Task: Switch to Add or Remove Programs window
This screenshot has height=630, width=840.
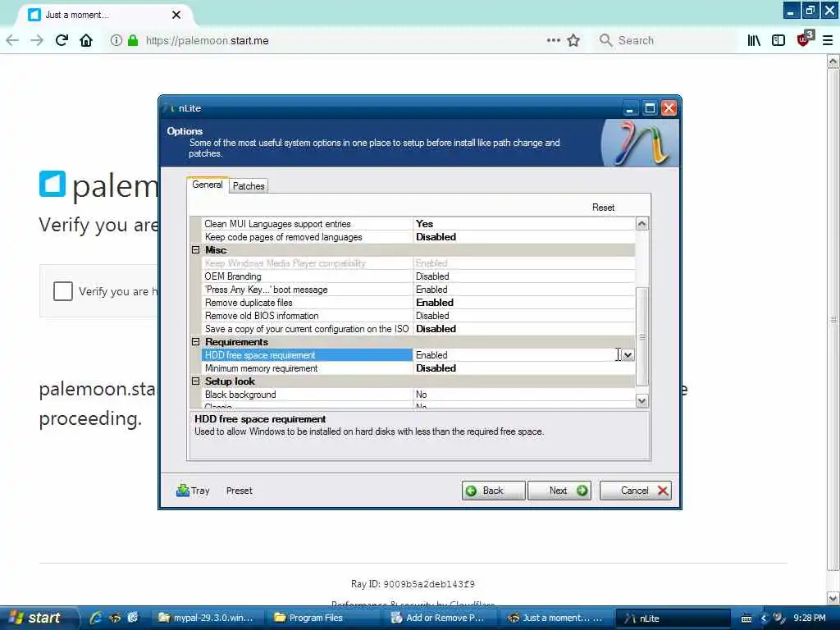Action: (x=438, y=618)
